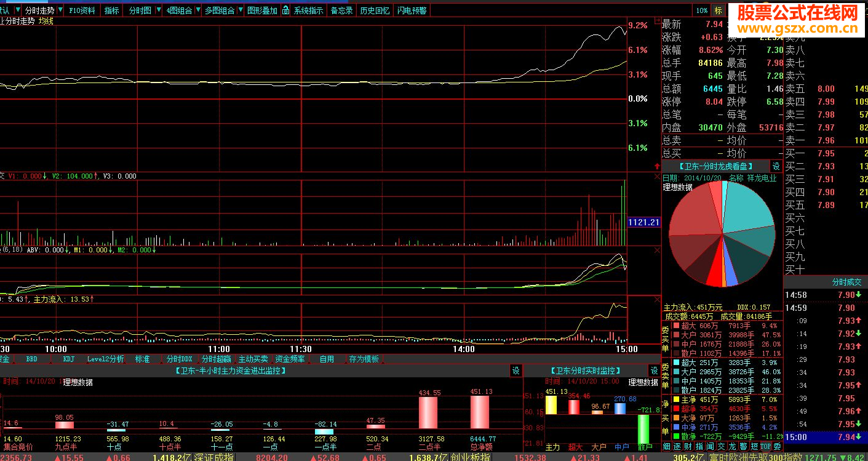The image size is (868, 461).
Task: Open the 4图组合 dropdown arrow
Action: (x=198, y=10)
